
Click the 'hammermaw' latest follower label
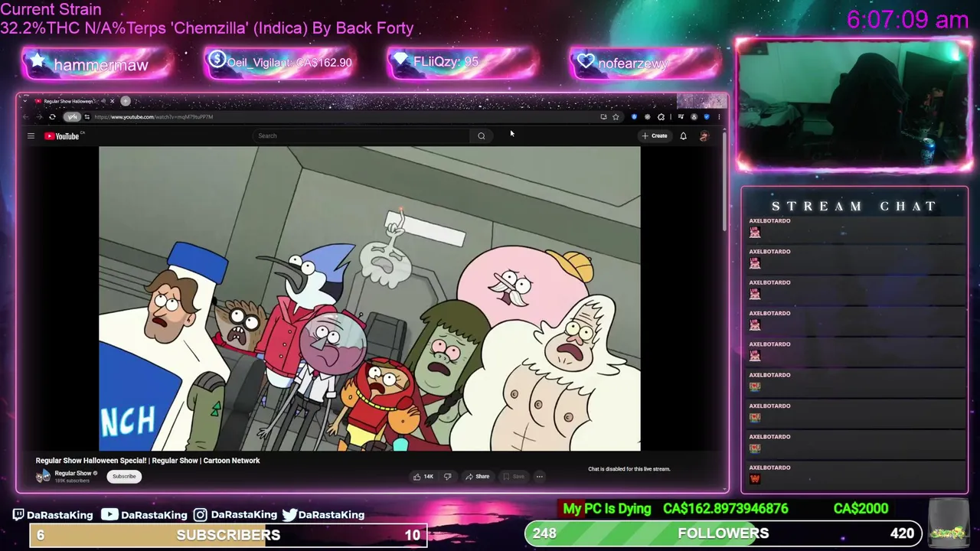click(x=100, y=65)
